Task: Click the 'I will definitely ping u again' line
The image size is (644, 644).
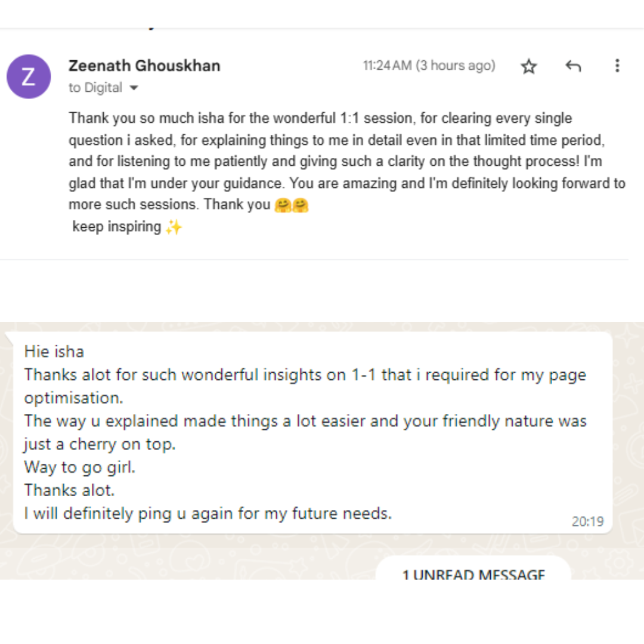Action: coord(208,513)
